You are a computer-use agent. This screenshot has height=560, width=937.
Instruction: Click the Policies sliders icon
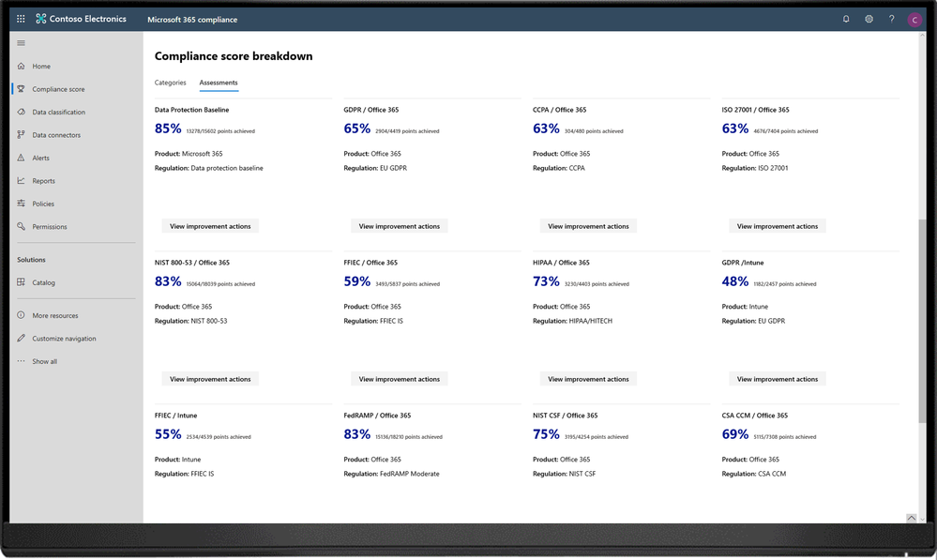pos(22,204)
